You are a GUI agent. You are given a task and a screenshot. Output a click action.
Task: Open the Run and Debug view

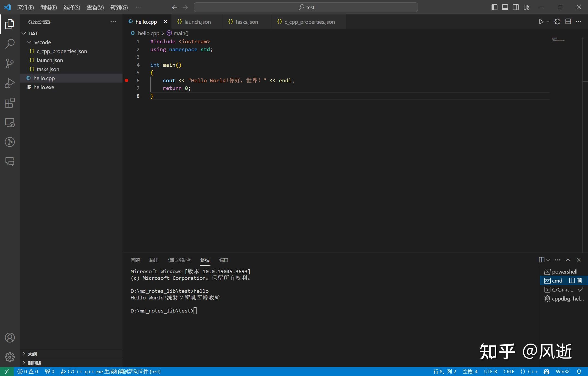pyautogui.click(x=10, y=83)
